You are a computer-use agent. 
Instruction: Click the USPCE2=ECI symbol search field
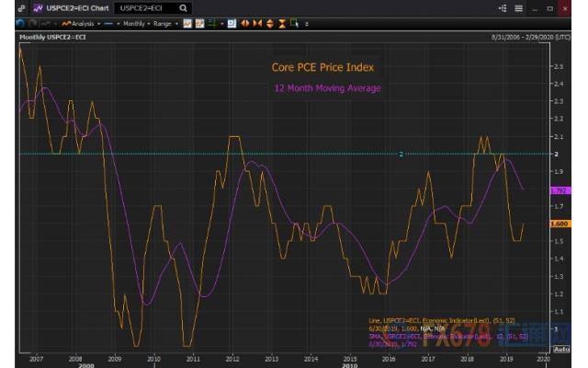pos(147,7)
